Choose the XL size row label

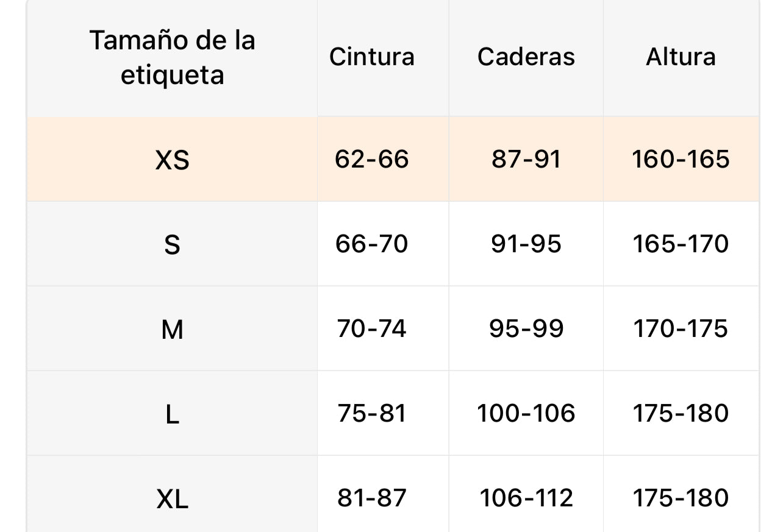(x=172, y=499)
